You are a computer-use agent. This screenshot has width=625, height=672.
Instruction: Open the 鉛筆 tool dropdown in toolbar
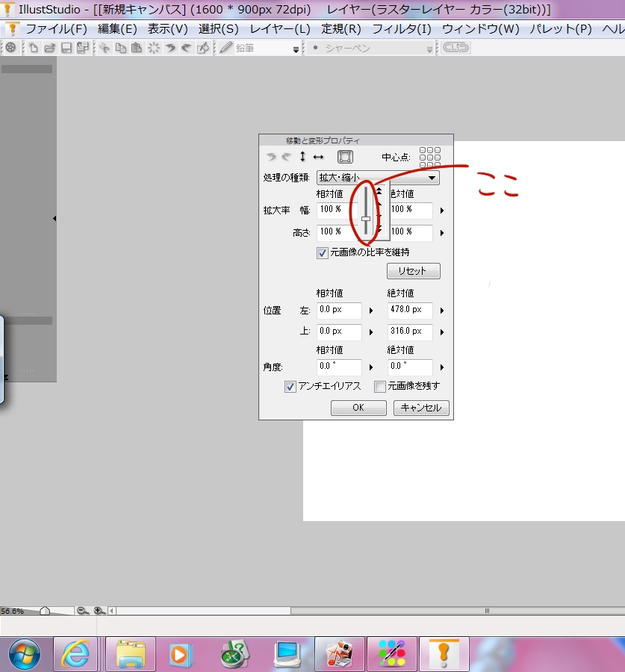(296, 49)
